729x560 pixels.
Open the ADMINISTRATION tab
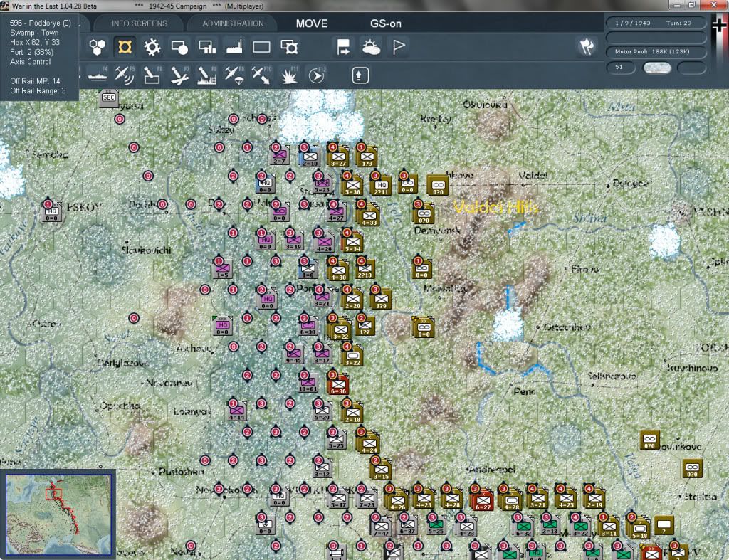point(233,23)
